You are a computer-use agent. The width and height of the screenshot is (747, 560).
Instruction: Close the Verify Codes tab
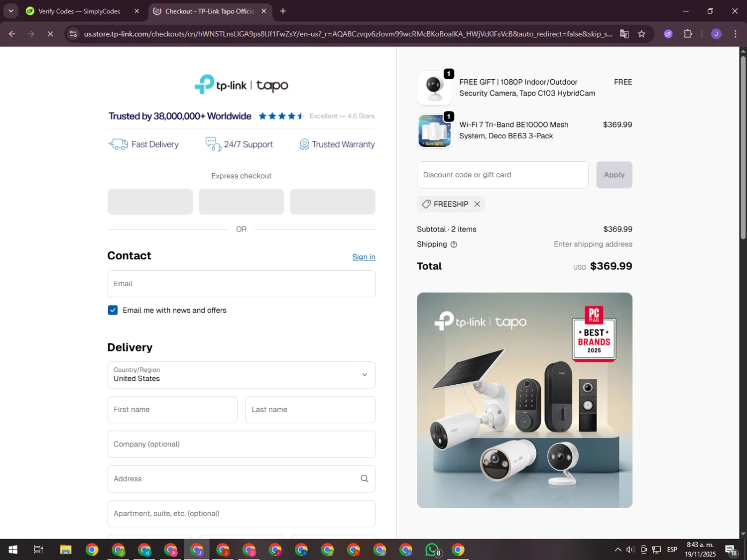tap(136, 11)
